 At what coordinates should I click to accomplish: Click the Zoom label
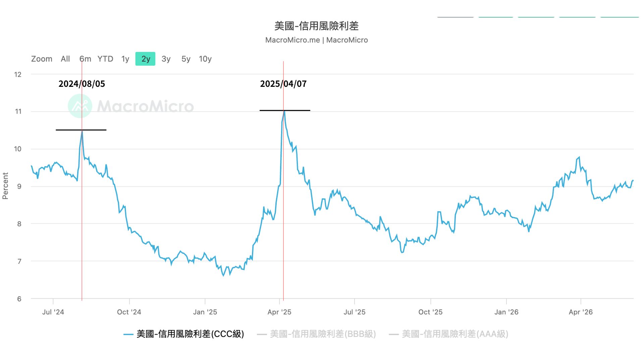42,59
